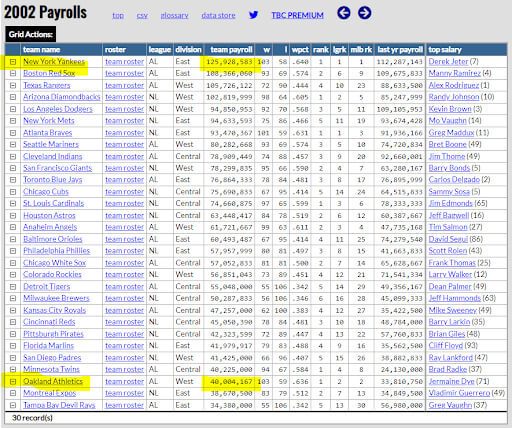This screenshot has width=512, height=428.
Task: Open team roster for Texas Rangers
Action: click(x=125, y=85)
